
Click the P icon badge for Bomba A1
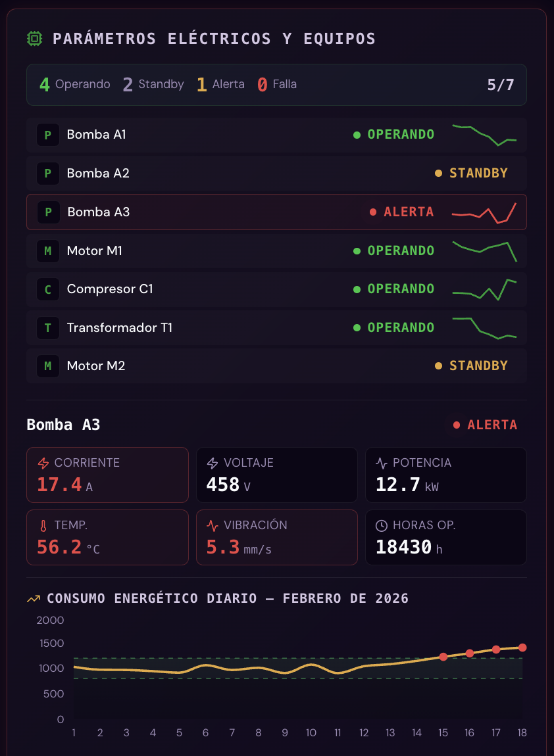tap(47, 135)
